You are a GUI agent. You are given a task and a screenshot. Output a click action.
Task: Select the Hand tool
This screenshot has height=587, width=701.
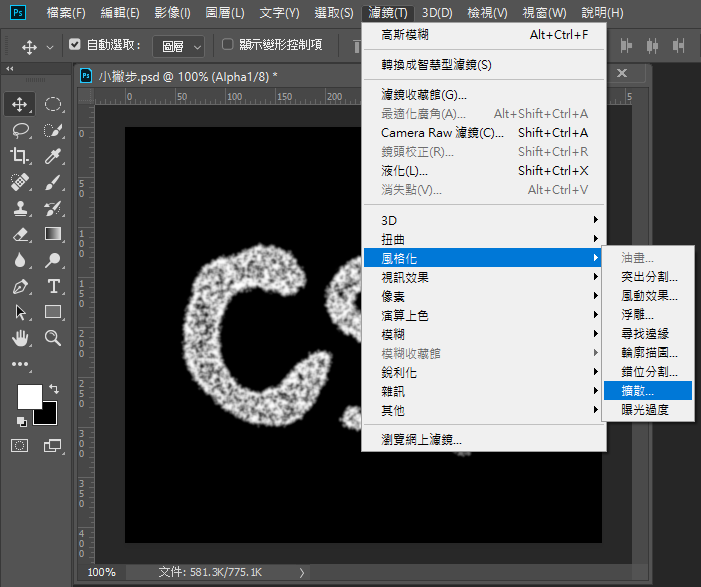coord(20,338)
